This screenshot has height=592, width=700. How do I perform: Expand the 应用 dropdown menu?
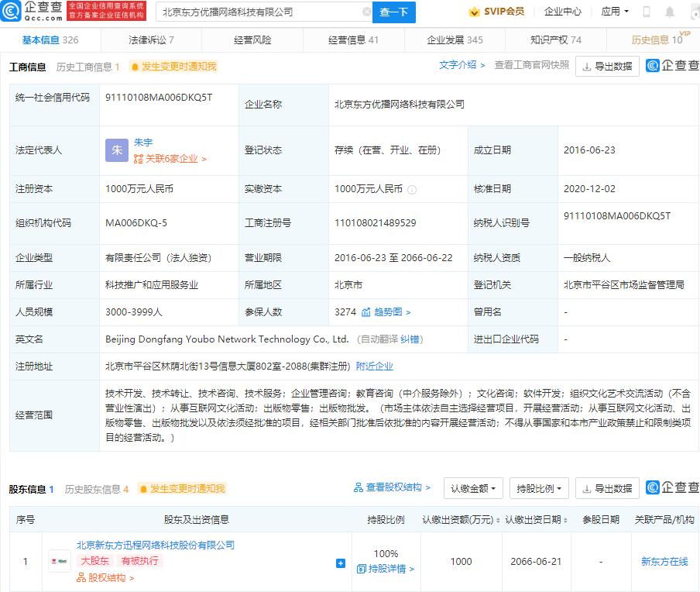pyautogui.click(x=615, y=12)
